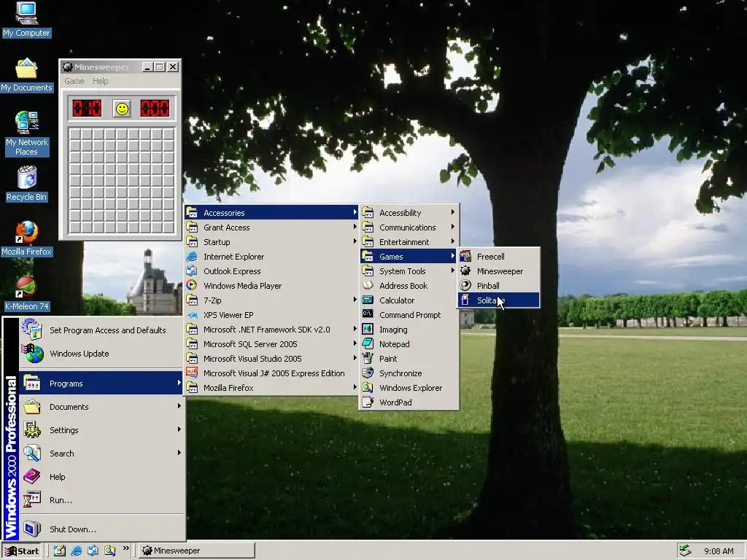
Task: Expand the Entertainment submenu
Action: point(409,242)
